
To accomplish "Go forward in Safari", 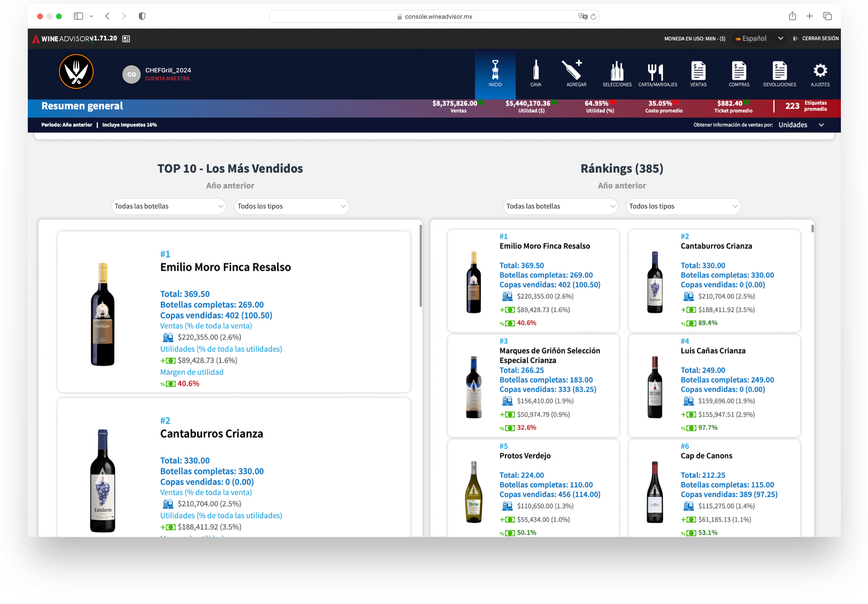I will tap(124, 16).
